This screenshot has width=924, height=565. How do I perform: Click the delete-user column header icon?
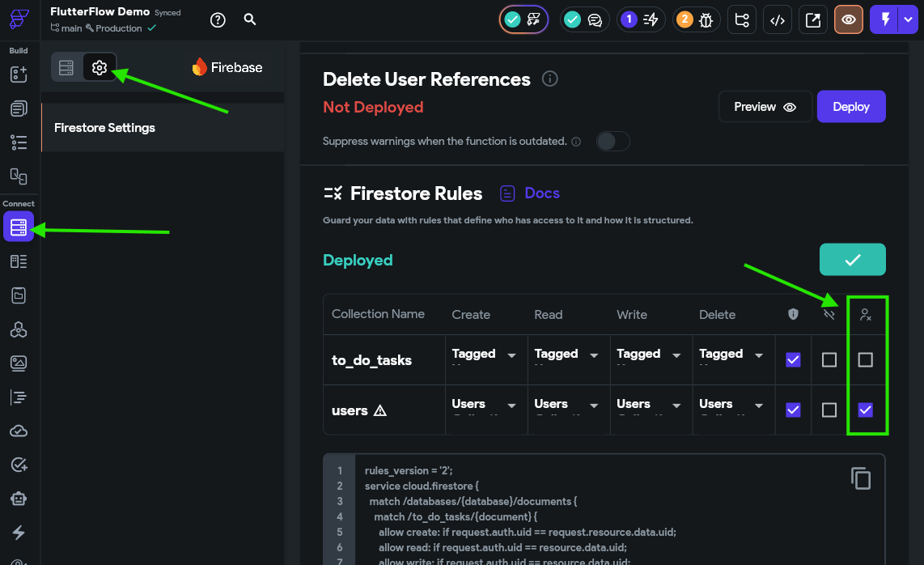click(x=865, y=315)
